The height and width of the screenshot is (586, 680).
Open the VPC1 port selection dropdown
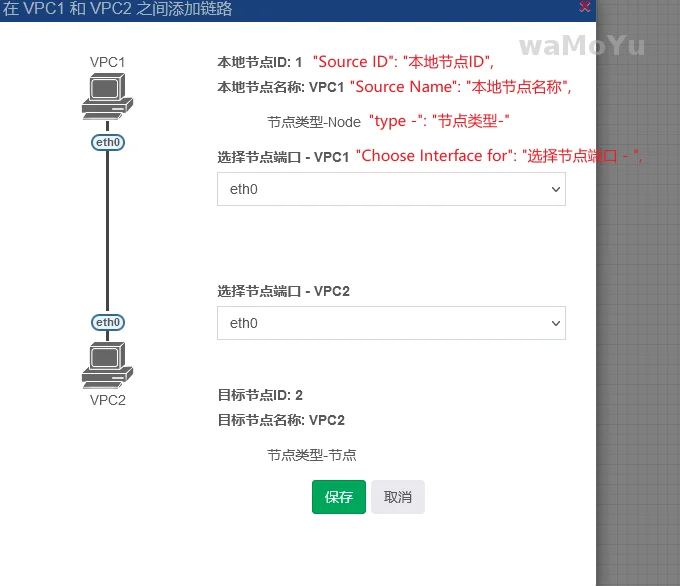[391, 189]
